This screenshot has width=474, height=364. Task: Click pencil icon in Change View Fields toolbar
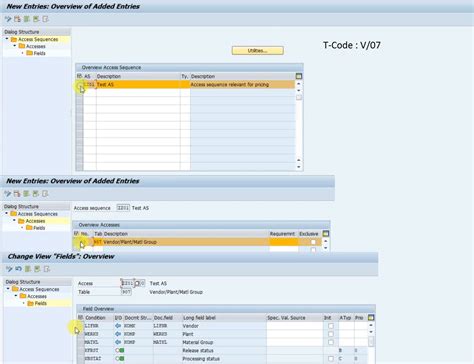(x=9, y=269)
